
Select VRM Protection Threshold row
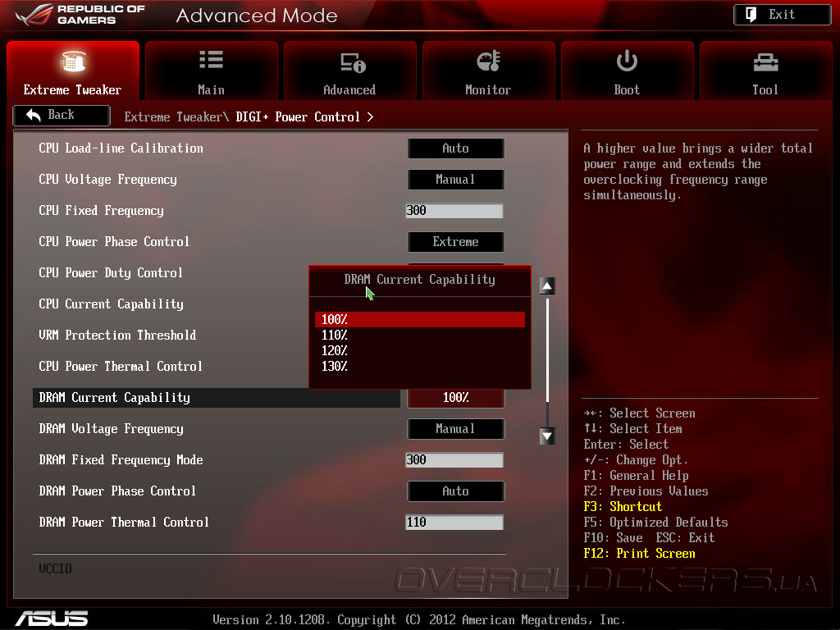click(x=117, y=336)
